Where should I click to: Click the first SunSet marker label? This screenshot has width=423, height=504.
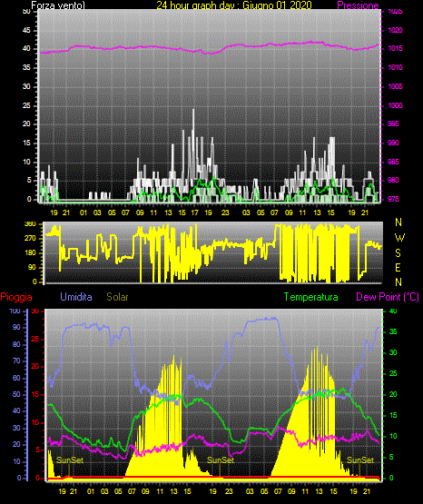pos(70,460)
